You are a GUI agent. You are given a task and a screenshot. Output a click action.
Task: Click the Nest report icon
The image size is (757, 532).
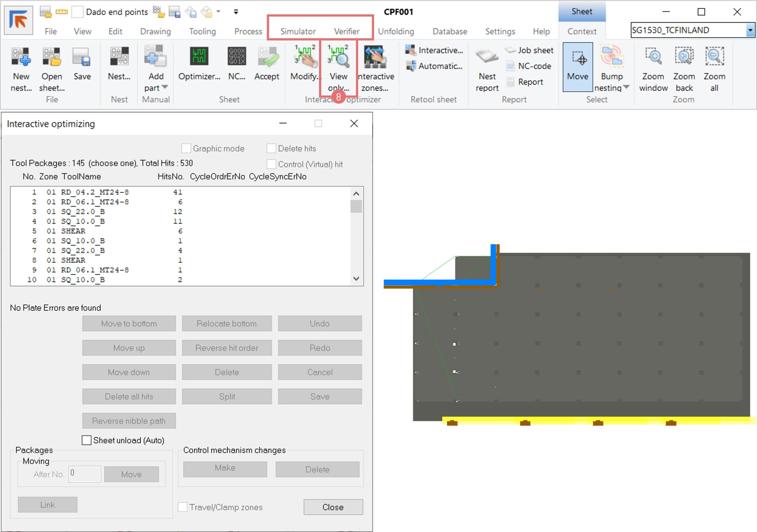[487, 57]
